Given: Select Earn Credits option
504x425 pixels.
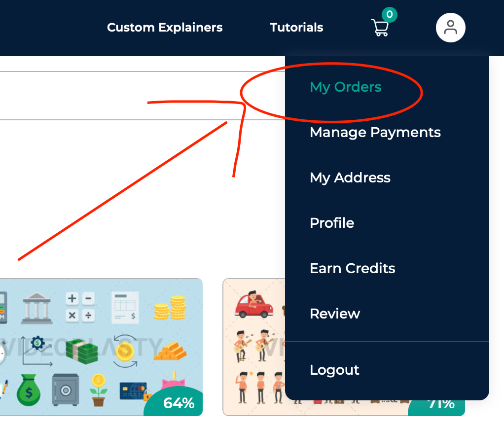Looking at the screenshot, I should pyautogui.click(x=352, y=268).
